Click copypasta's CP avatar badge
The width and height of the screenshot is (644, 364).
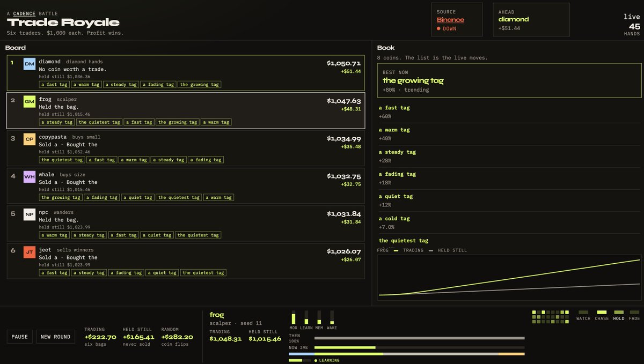(30, 139)
